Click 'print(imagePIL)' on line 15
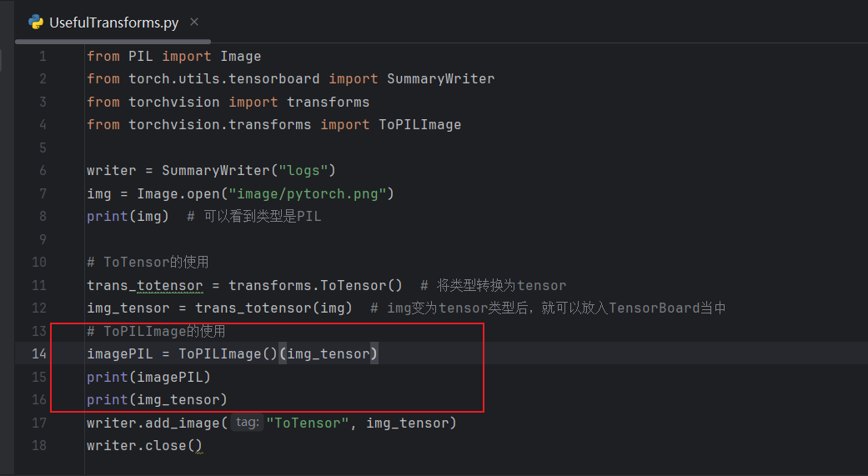 point(149,378)
